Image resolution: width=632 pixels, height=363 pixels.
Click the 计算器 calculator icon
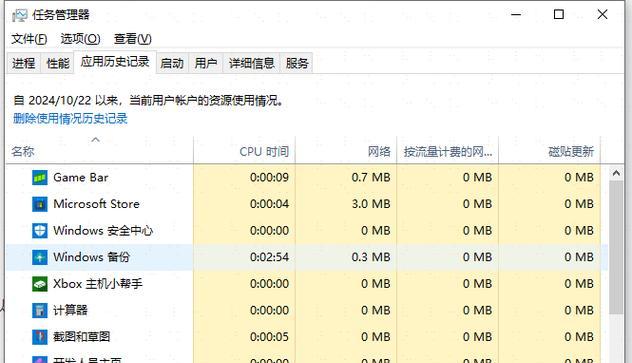[x=40, y=311]
